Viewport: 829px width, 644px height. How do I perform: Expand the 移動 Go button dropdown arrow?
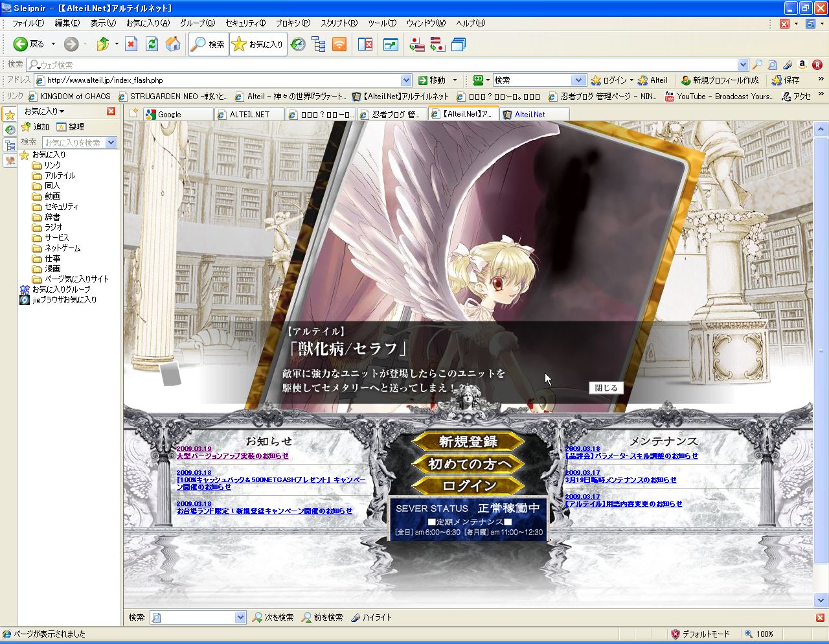[x=455, y=80]
